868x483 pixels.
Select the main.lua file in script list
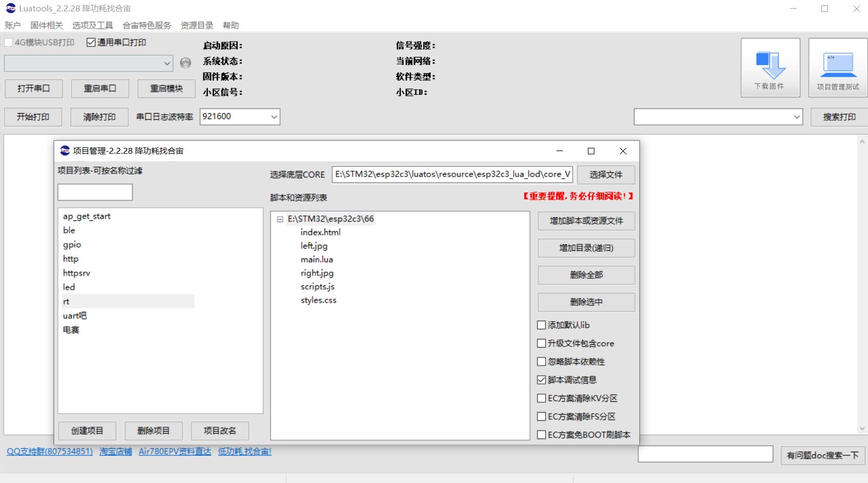point(317,259)
